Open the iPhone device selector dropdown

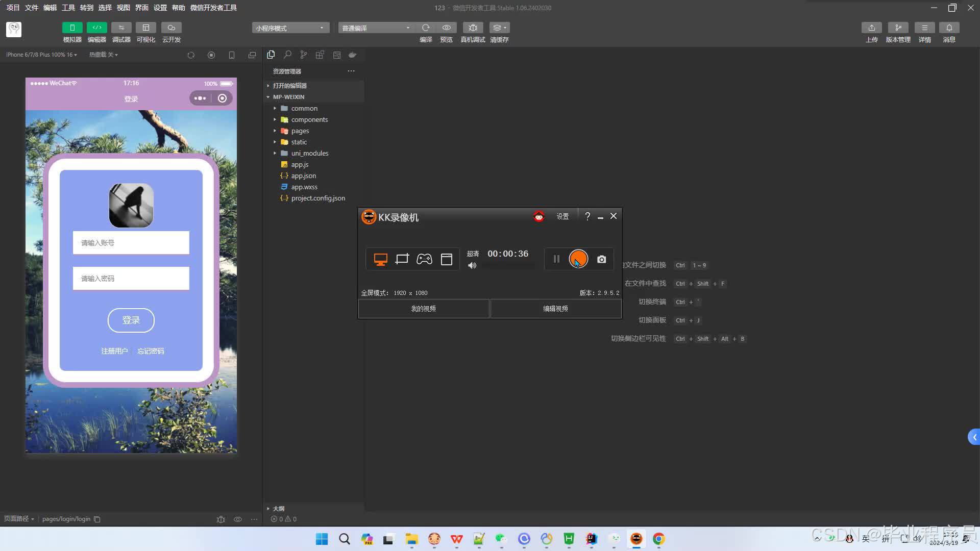(x=42, y=55)
